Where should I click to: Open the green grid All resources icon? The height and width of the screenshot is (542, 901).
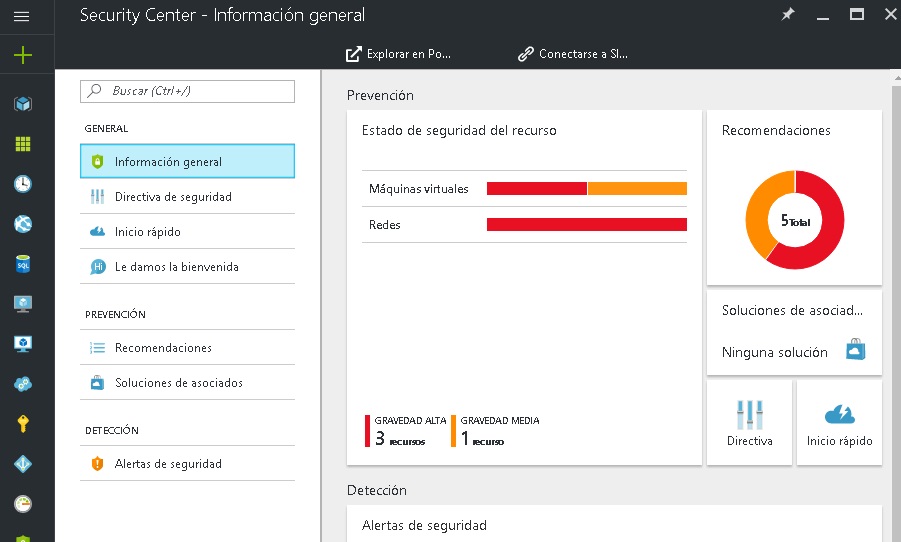(22, 144)
